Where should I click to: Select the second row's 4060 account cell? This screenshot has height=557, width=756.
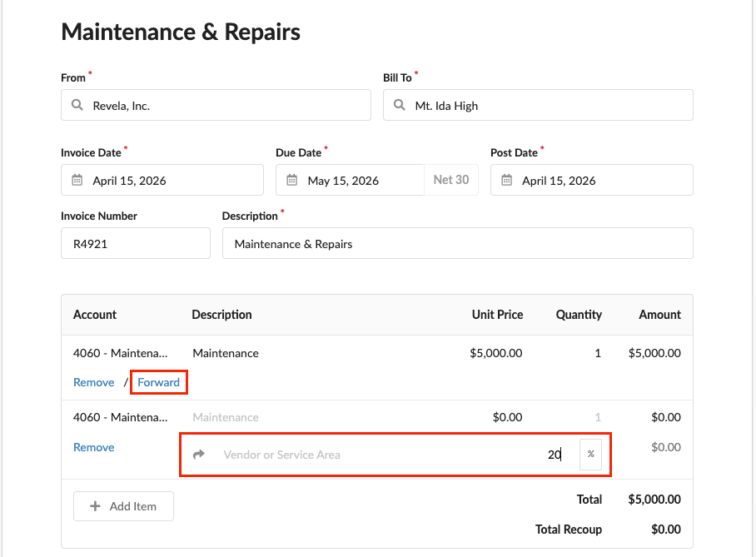121,417
